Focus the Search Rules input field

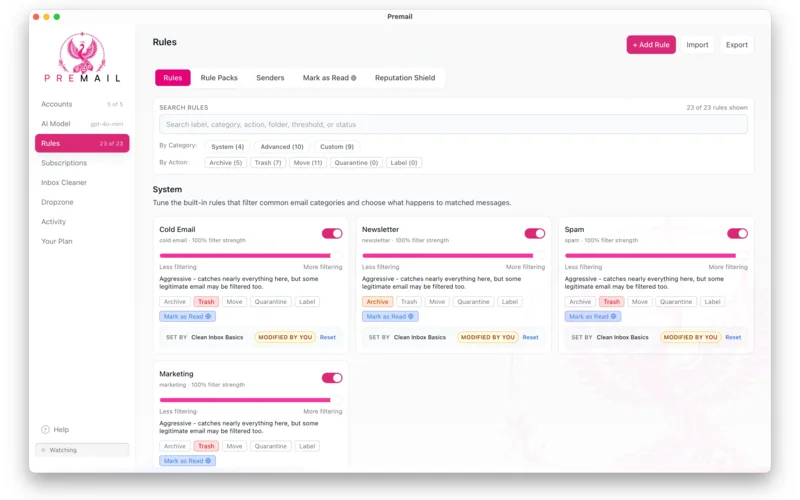(x=453, y=124)
